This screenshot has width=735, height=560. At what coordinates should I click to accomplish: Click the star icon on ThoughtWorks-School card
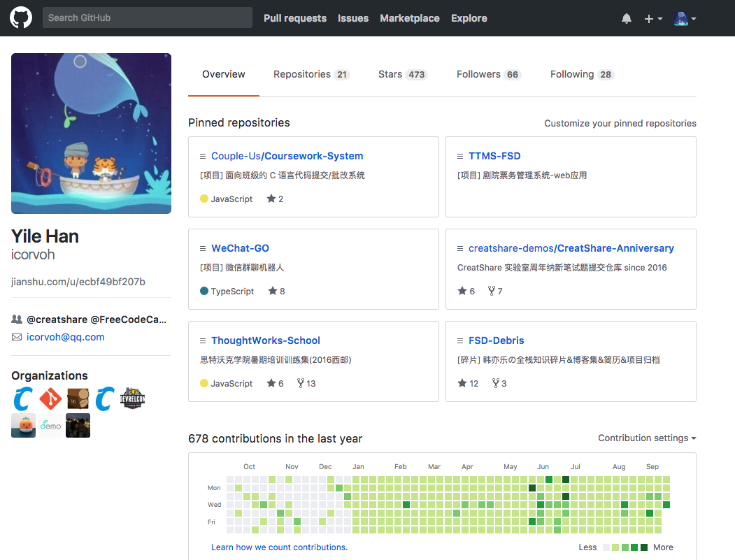271,383
